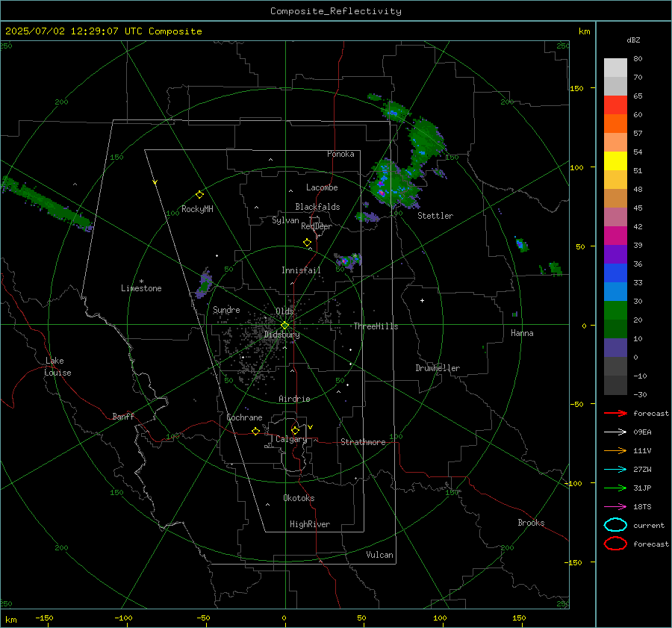Click the red forecast arrow legend icon
This screenshot has height=628, width=672.
pyautogui.click(x=615, y=413)
